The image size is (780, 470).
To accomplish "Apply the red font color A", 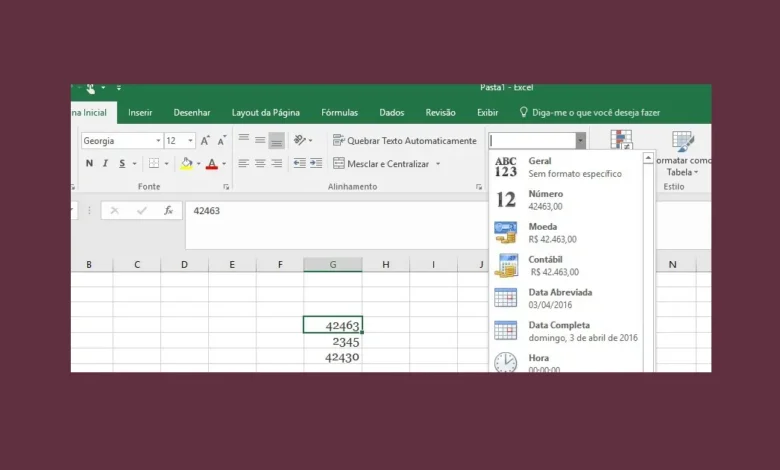I will pos(212,163).
